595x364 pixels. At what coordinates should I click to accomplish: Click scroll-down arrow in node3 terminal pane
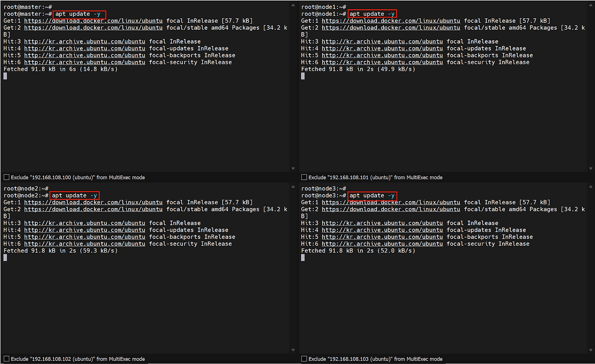[591, 350]
